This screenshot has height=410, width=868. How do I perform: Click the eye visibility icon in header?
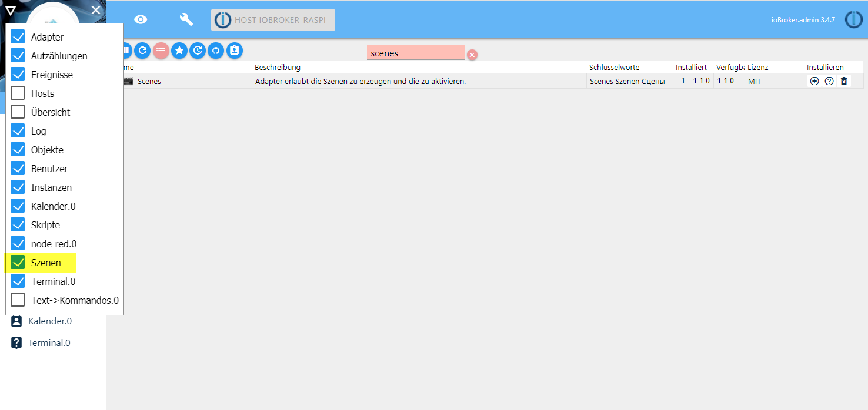point(141,19)
